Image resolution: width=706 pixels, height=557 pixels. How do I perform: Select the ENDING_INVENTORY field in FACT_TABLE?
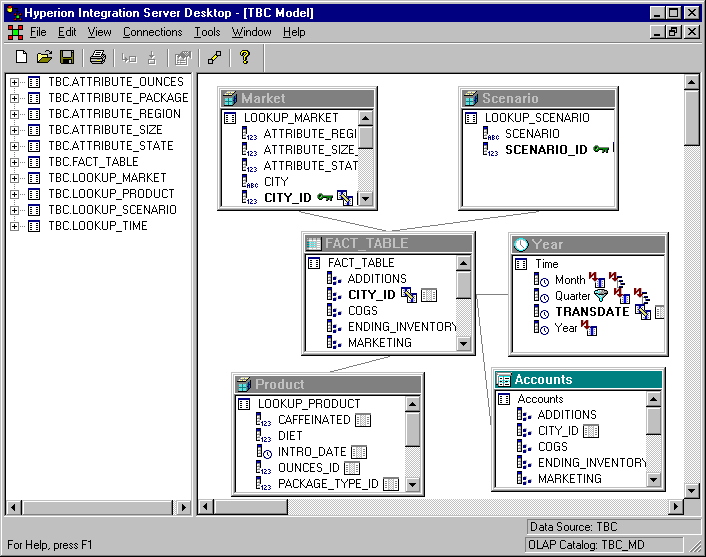[402, 327]
